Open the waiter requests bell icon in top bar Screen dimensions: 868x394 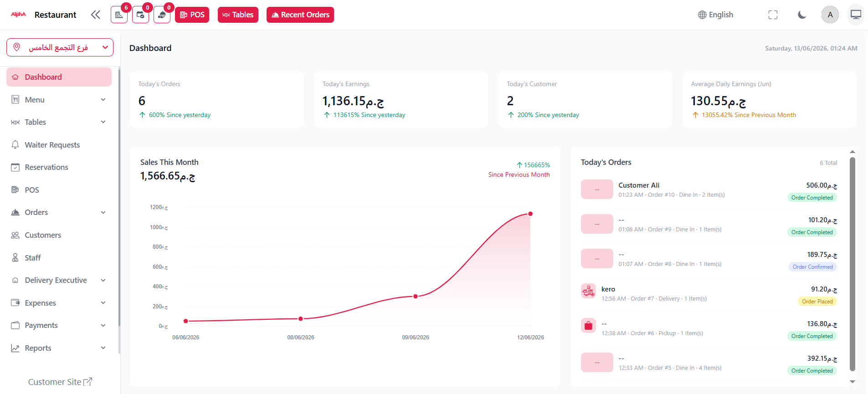[162, 15]
